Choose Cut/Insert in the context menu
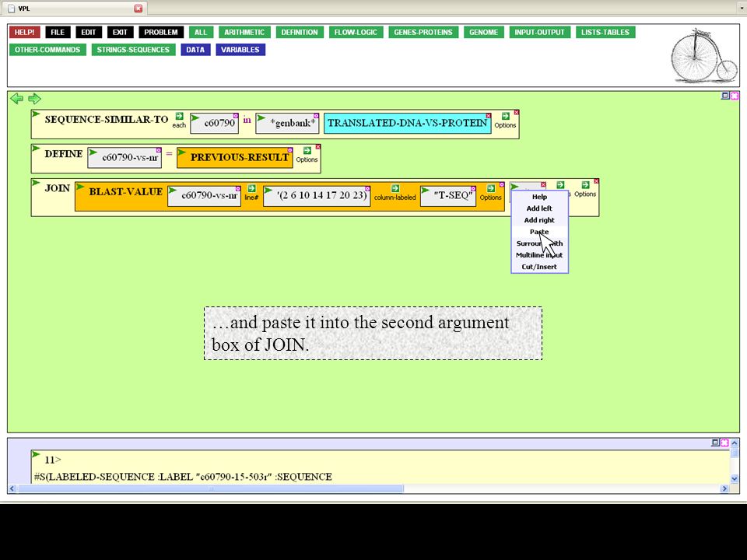 [x=539, y=267]
